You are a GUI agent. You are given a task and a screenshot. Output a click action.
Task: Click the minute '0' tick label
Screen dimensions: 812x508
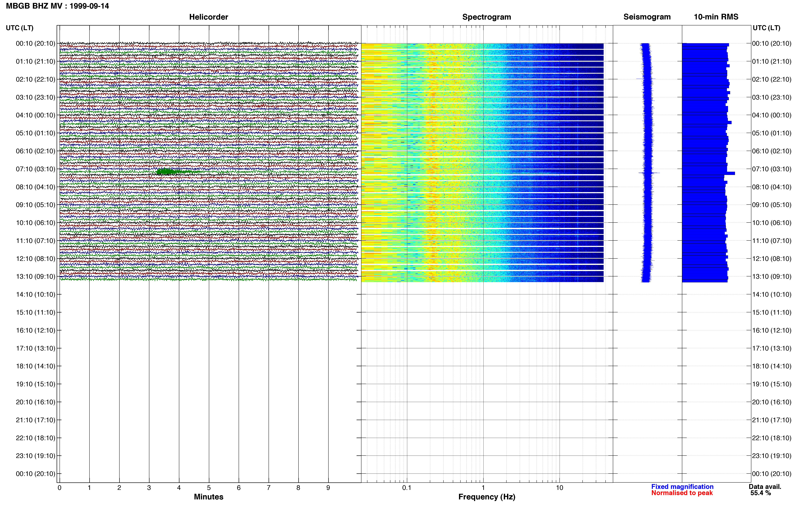[x=59, y=487]
